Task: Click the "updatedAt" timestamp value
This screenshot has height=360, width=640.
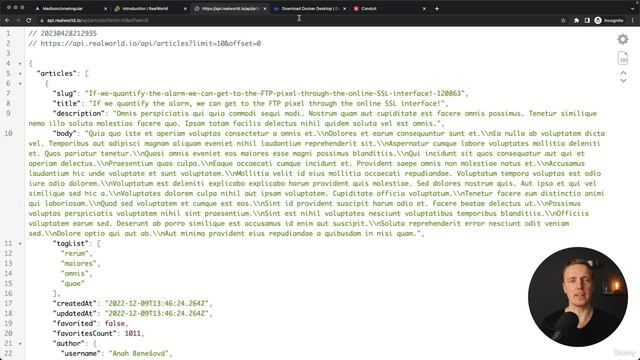Action: [x=157, y=313]
